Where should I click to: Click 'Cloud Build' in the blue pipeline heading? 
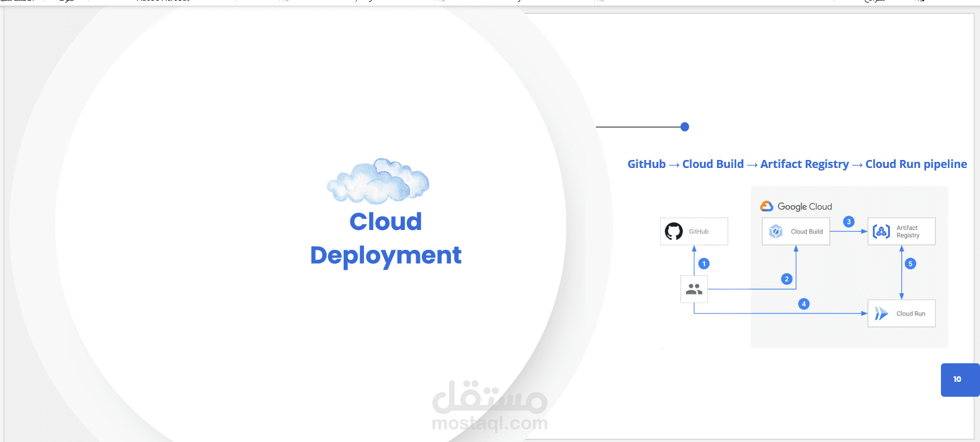(x=713, y=164)
